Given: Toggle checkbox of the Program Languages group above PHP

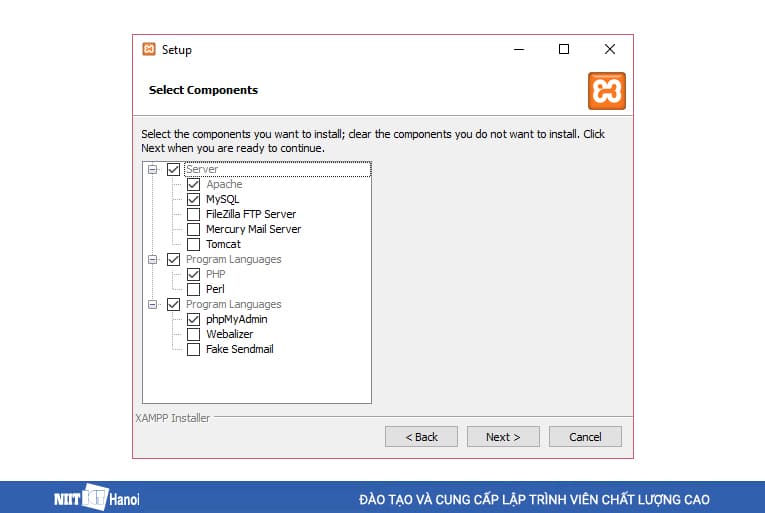Looking at the screenshot, I should [173, 259].
